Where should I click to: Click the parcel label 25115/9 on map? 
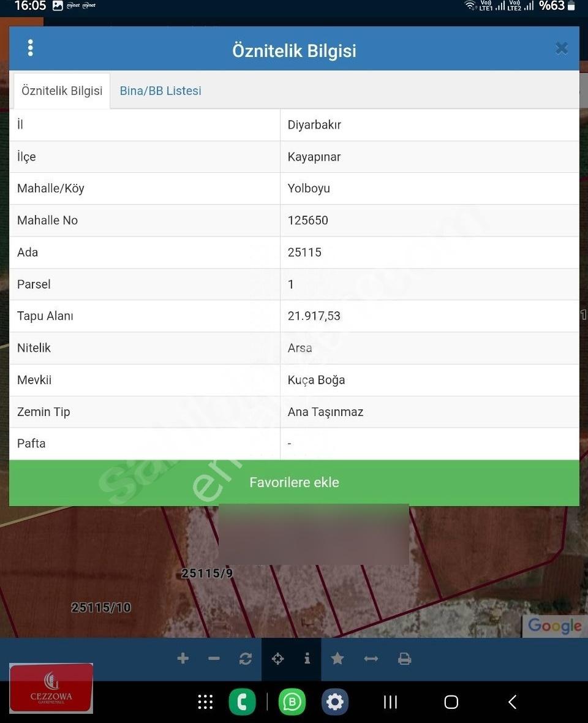[207, 573]
